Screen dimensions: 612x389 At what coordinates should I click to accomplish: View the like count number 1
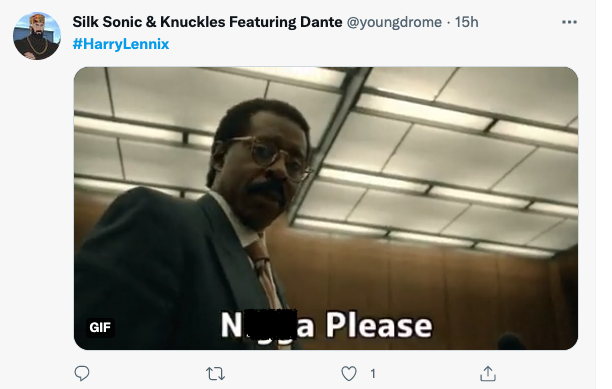373,374
